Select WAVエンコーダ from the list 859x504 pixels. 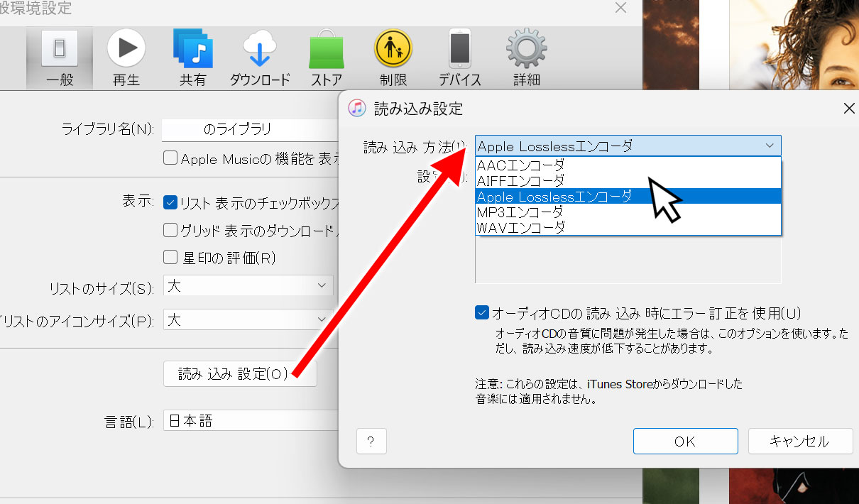point(628,228)
